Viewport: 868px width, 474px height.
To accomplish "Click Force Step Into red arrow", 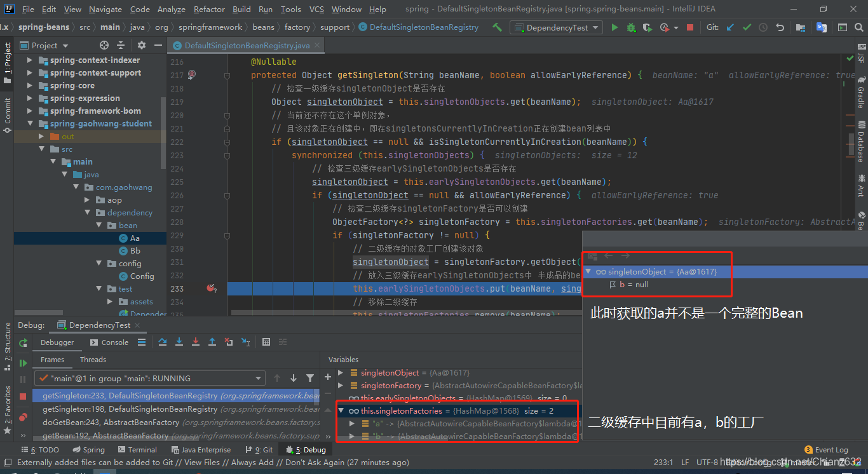I will coord(196,342).
